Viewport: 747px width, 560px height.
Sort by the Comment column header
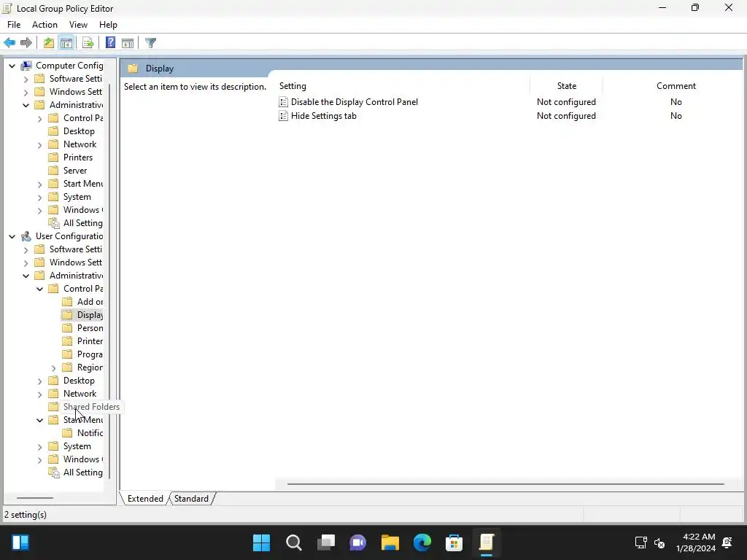(676, 86)
